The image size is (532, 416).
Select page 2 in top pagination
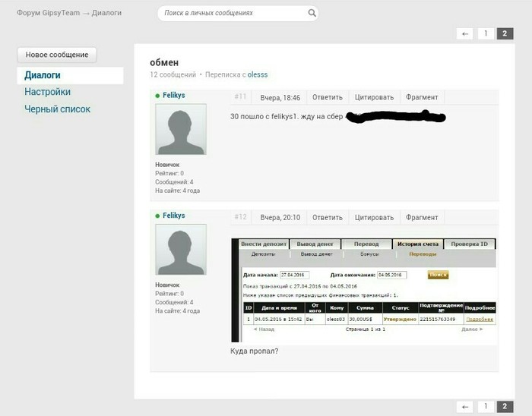505,33
